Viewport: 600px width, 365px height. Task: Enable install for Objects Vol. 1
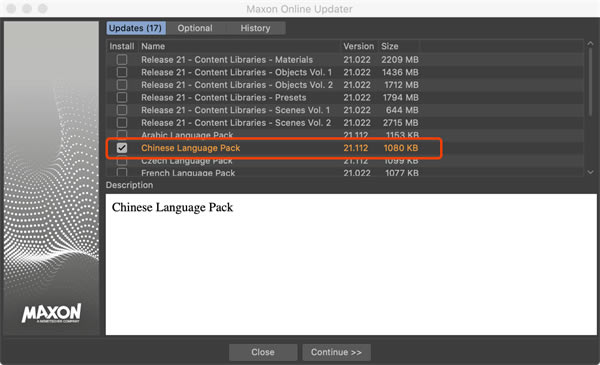point(122,72)
